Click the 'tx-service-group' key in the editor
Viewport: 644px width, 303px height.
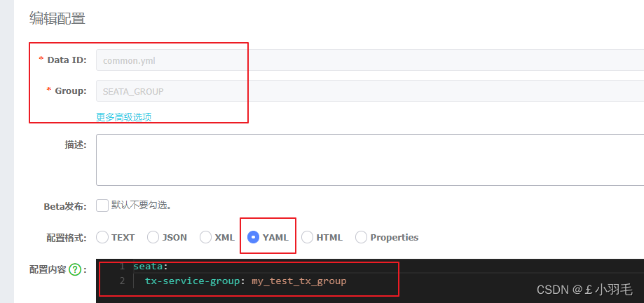[192, 281]
